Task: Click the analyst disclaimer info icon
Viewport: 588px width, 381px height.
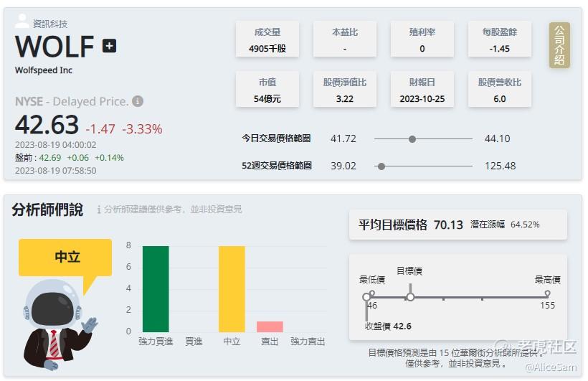Action: pyautogui.click(x=99, y=210)
